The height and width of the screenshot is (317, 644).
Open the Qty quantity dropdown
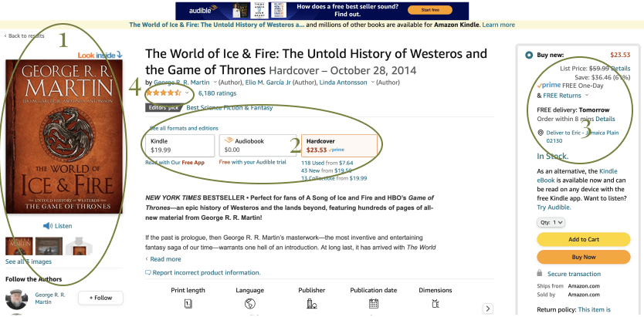(551, 222)
